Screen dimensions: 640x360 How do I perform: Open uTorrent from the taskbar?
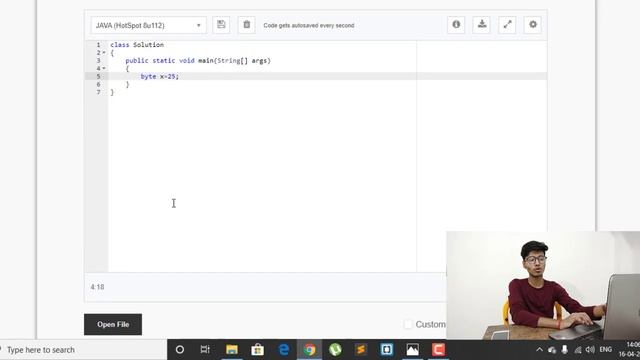pos(335,350)
